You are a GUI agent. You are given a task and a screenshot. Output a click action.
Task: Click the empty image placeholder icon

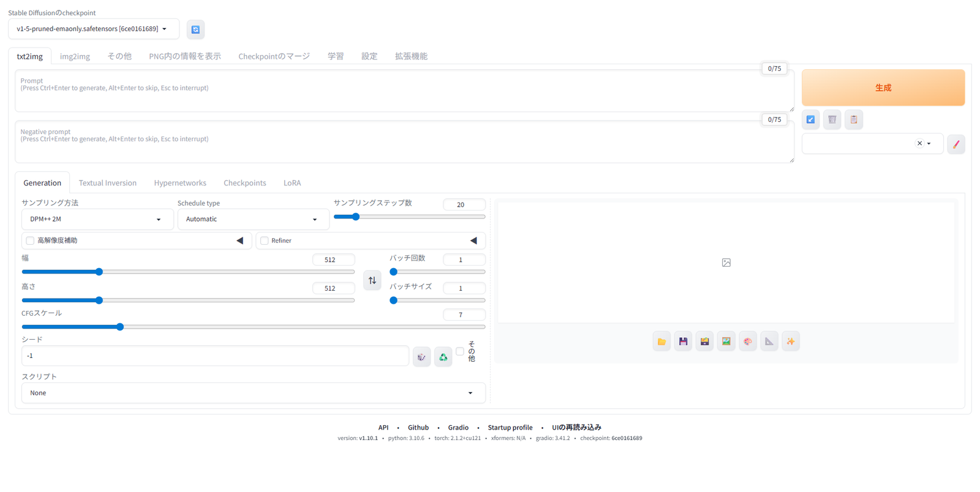point(726,263)
